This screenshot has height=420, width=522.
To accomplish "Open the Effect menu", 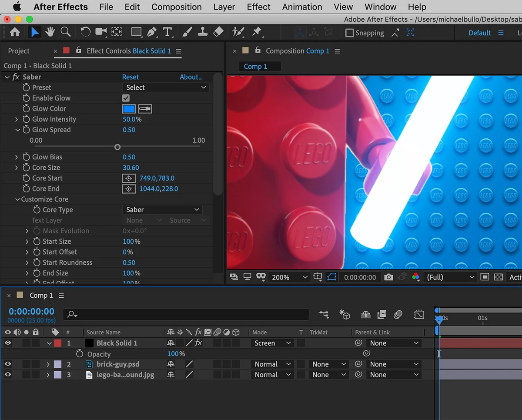I will (259, 7).
